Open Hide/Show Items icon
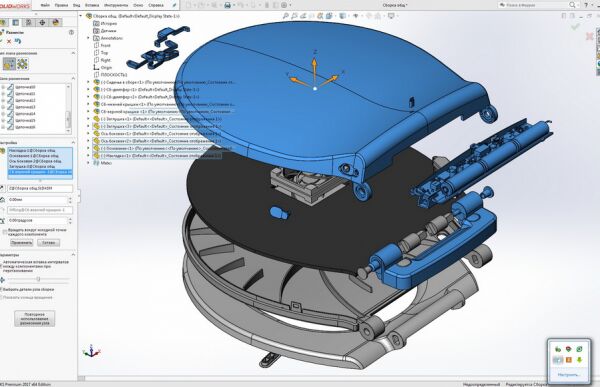 pos(356,16)
